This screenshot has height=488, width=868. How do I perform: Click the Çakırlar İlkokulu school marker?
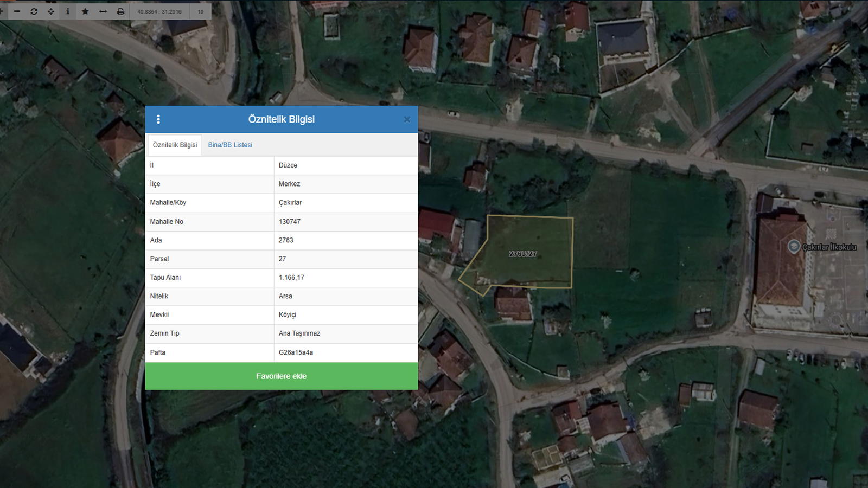pyautogui.click(x=794, y=247)
